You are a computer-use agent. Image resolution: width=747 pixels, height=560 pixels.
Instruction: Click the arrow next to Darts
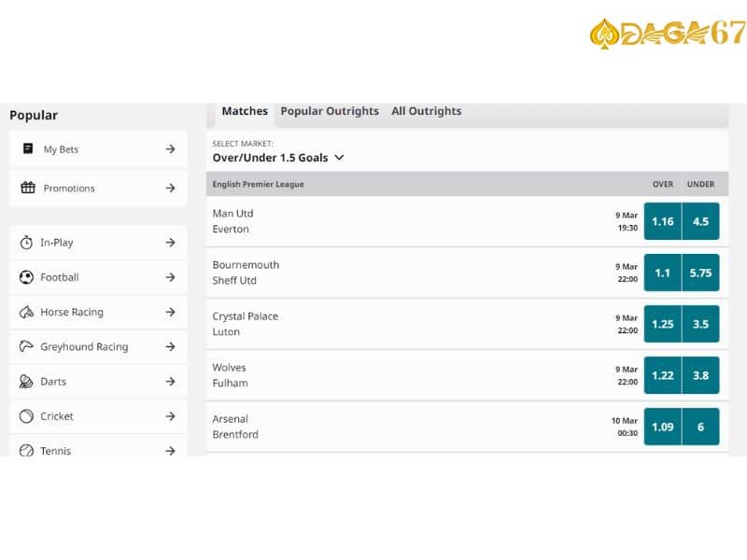[171, 382]
